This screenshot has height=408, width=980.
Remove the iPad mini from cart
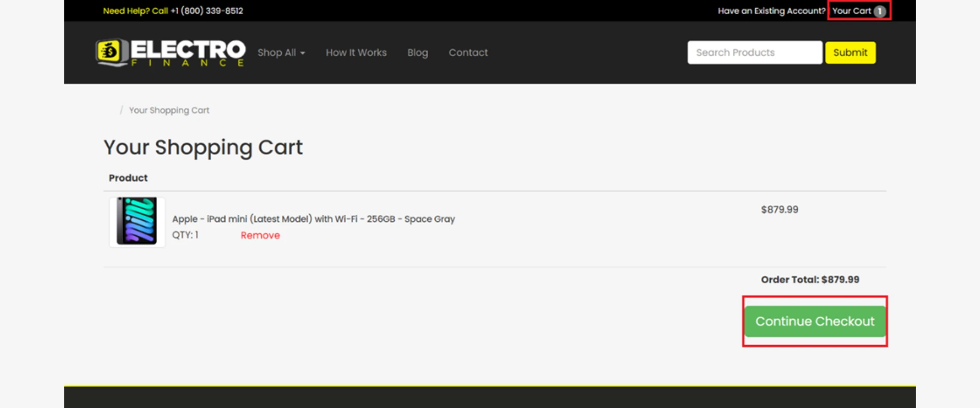pos(260,235)
